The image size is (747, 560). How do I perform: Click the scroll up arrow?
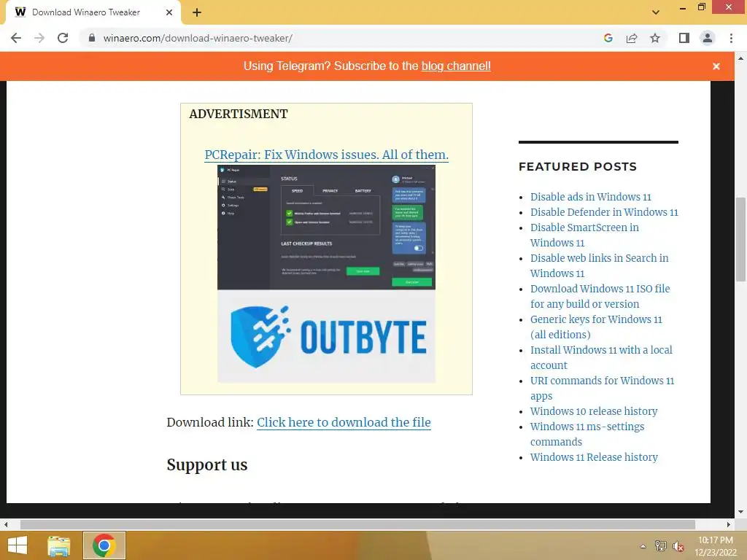coord(740,58)
